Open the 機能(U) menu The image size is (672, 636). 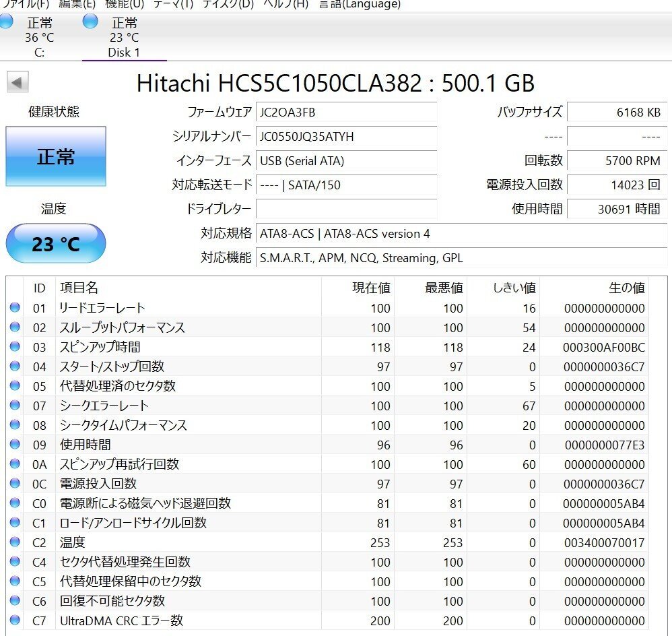[x=125, y=4]
